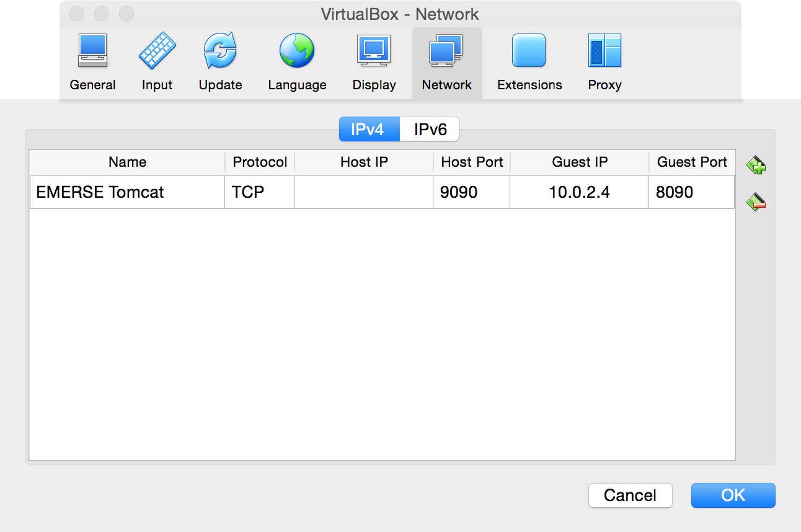The image size is (801, 532).
Task: Open the Input preferences pane
Action: (157, 63)
